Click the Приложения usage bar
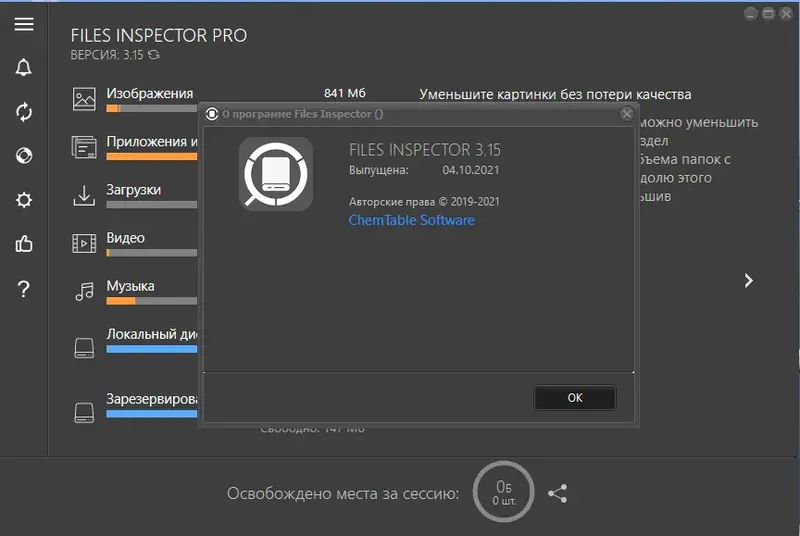 [x=152, y=157]
